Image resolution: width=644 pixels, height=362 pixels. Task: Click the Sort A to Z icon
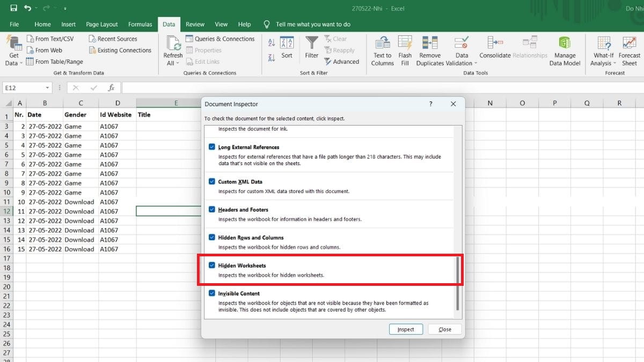coord(270,42)
